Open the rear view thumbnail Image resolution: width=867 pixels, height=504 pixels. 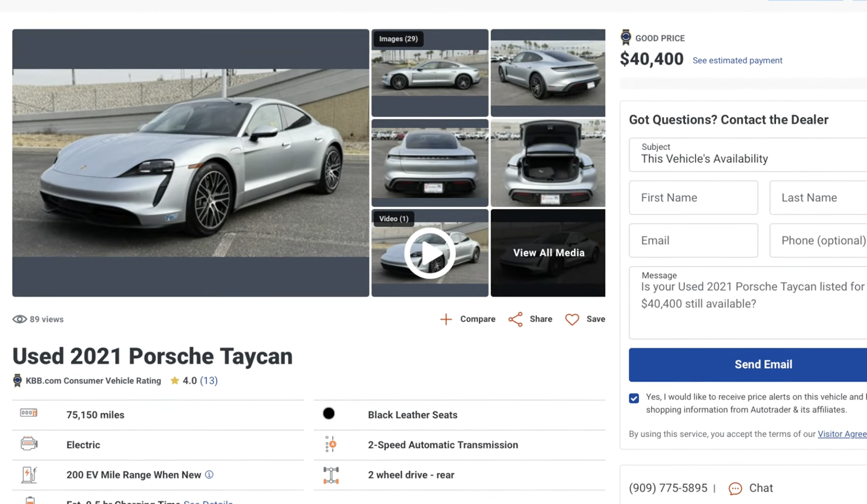point(430,163)
